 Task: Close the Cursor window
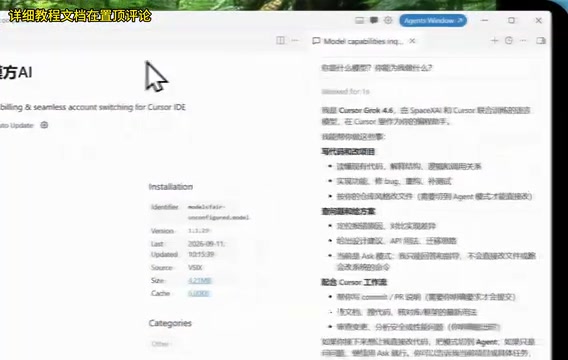point(539,20)
